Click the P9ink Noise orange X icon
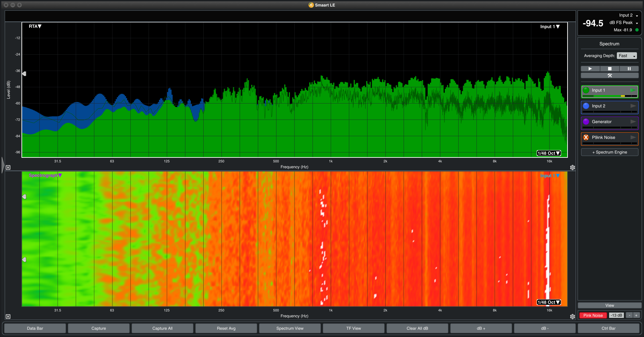This screenshot has width=644, height=337. pos(586,137)
